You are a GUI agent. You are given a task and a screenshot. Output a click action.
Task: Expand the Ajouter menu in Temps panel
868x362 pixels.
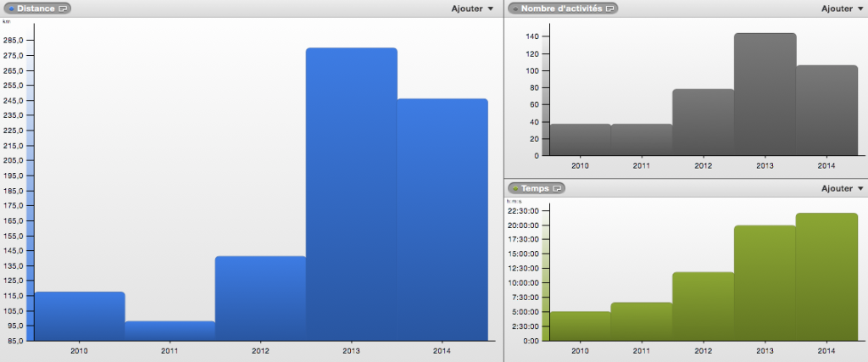click(x=843, y=188)
